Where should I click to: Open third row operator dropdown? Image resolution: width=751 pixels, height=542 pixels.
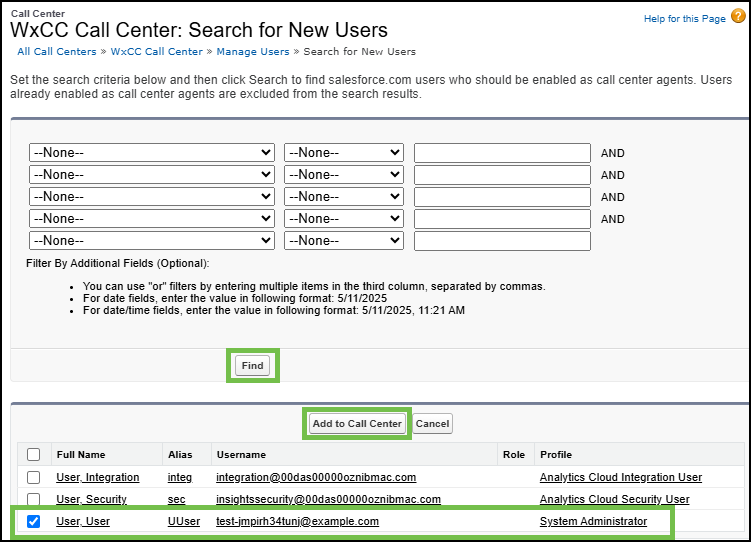(344, 197)
